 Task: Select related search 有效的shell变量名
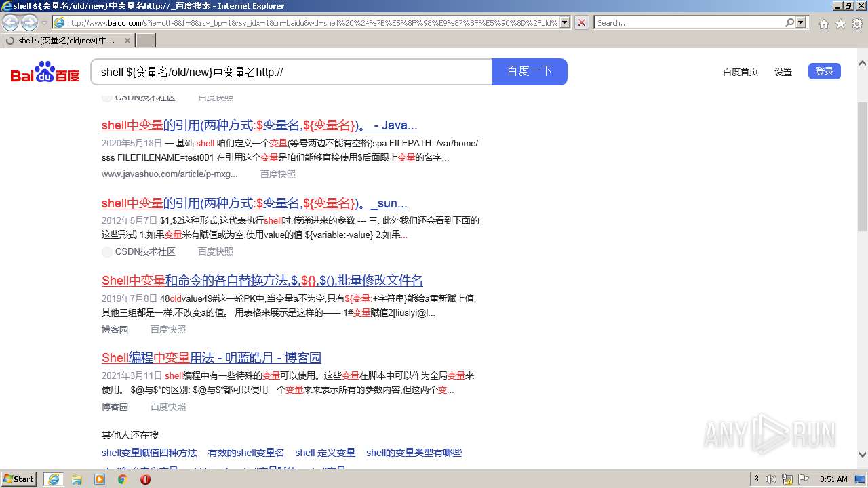(246, 453)
